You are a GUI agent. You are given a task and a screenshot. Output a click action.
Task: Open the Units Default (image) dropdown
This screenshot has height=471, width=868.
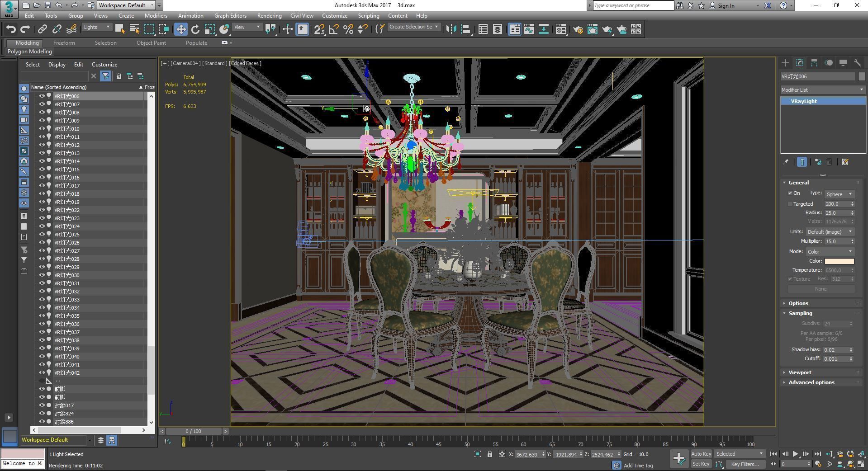pyautogui.click(x=830, y=231)
